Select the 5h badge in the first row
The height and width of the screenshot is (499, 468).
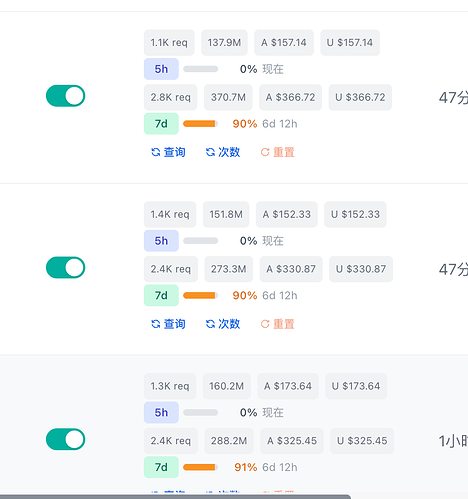(x=161, y=69)
